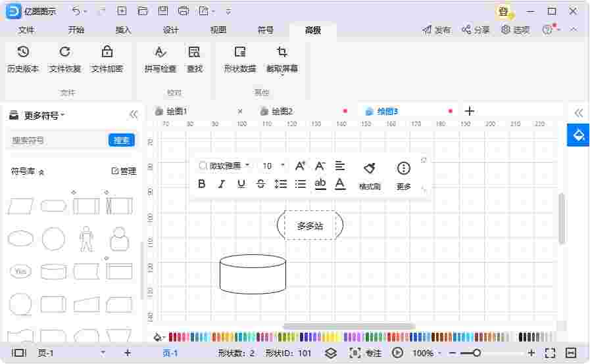Adjust the zoom slider handle
The height and width of the screenshot is (364, 590).
tap(477, 353)
